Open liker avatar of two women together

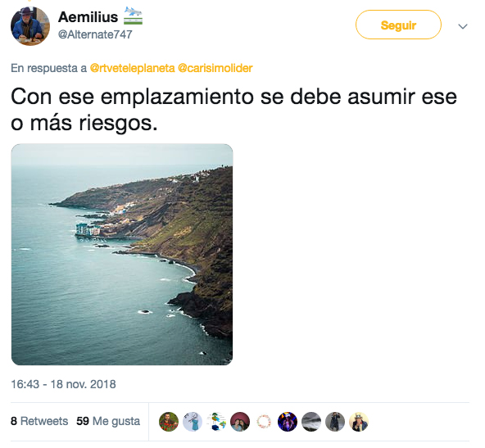pyautogui.click(x=240, y=422)
